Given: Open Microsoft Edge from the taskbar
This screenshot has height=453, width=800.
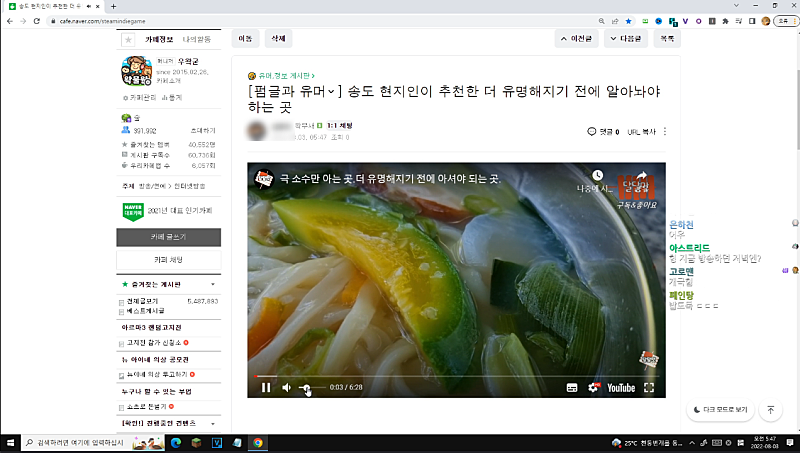Looking at the screenshot, I should click(x=176, y=443).
